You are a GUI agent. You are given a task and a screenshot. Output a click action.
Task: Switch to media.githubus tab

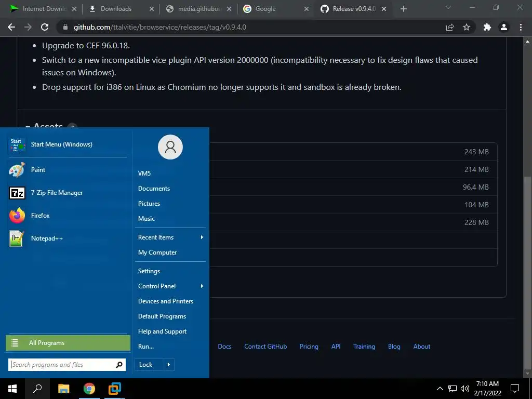[198, 9]
